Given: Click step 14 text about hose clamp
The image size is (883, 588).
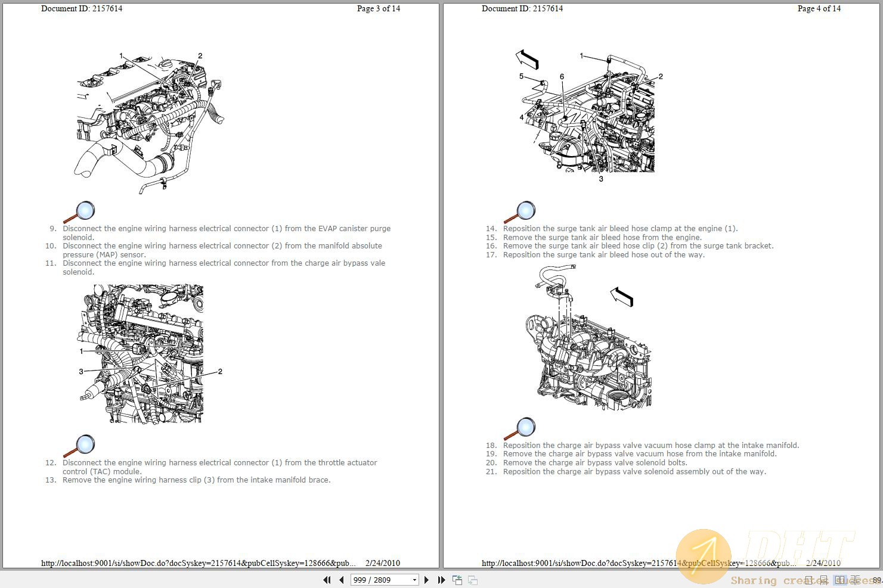Looking at the screenshot, I should coord(620,229).
